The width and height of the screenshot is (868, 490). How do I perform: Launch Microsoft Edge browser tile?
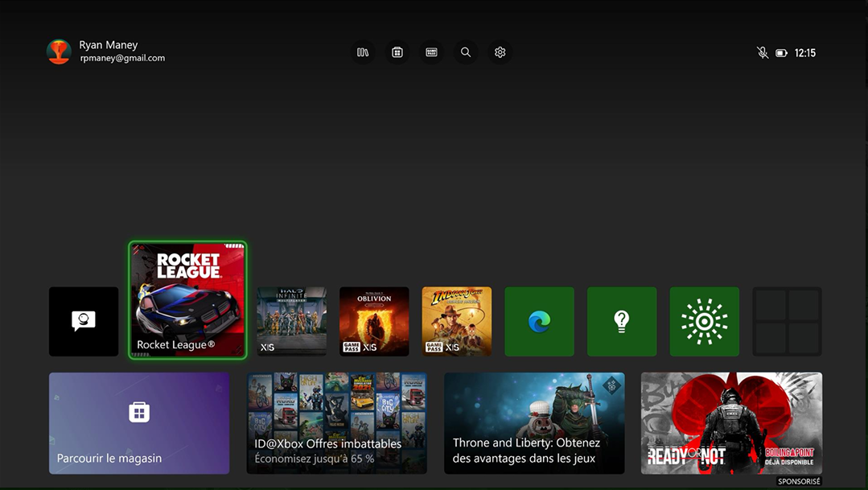pyautogui.click(x=539, y=322)
